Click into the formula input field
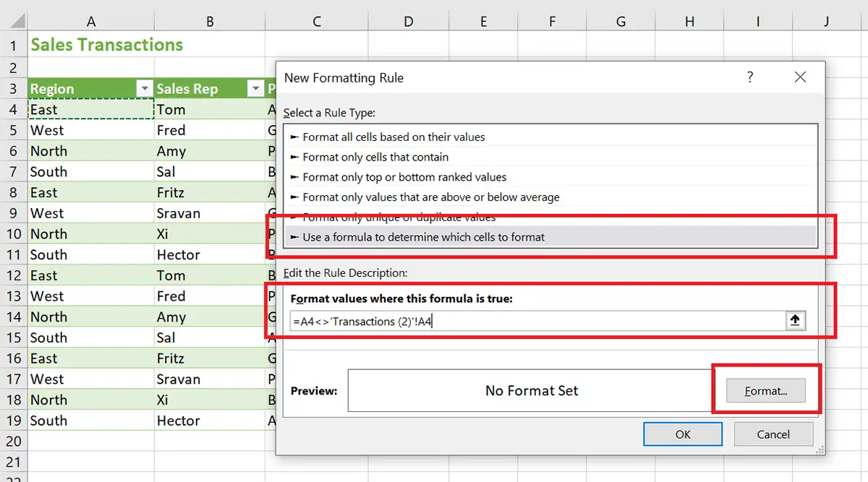Screen dimensions: 868x482 pyautogui.click(x=537, y=322)
